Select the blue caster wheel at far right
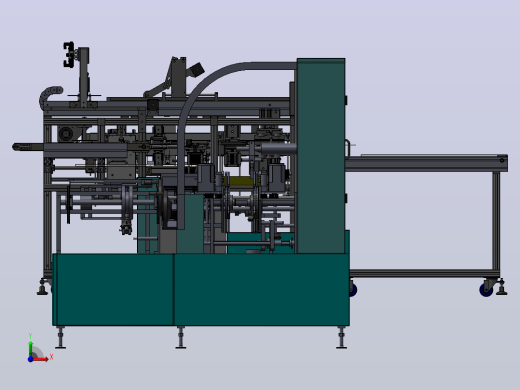 click(x=486, y=289)
